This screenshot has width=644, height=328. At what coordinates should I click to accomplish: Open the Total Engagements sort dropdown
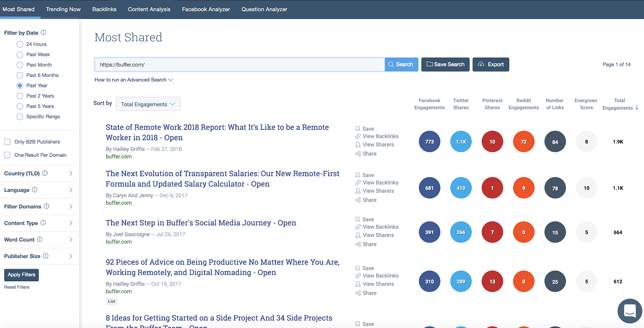tap(148, 104)
